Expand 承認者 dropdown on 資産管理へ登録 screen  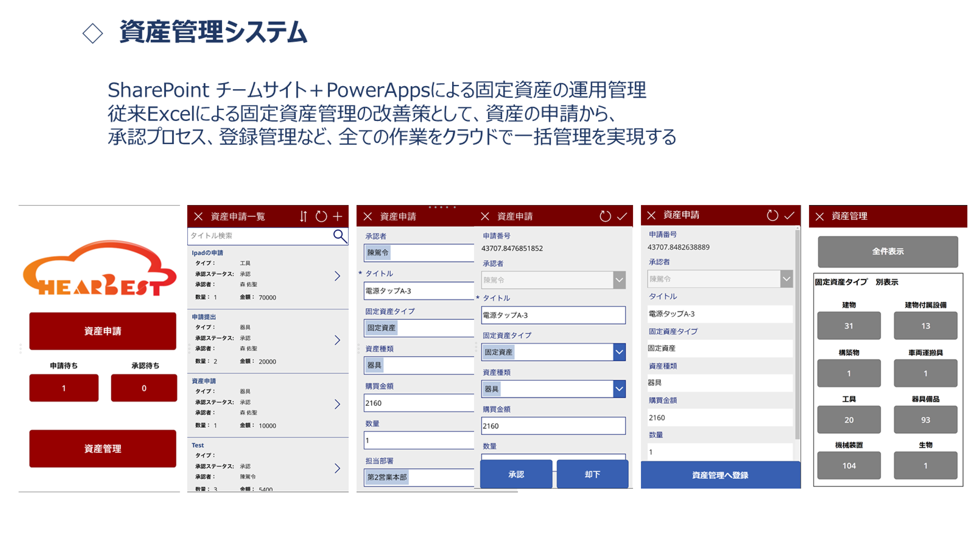(x=786, y=279)
